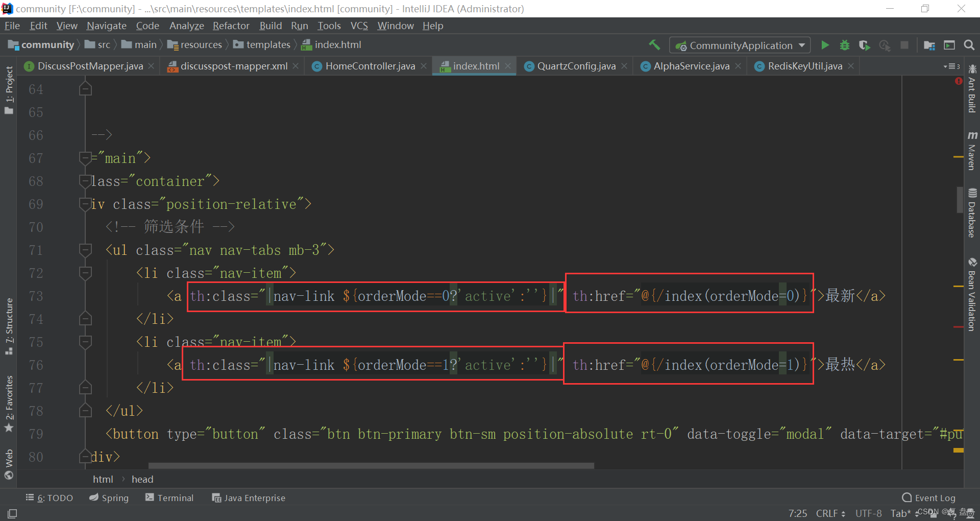Open the Event Log

pos(928,498)
